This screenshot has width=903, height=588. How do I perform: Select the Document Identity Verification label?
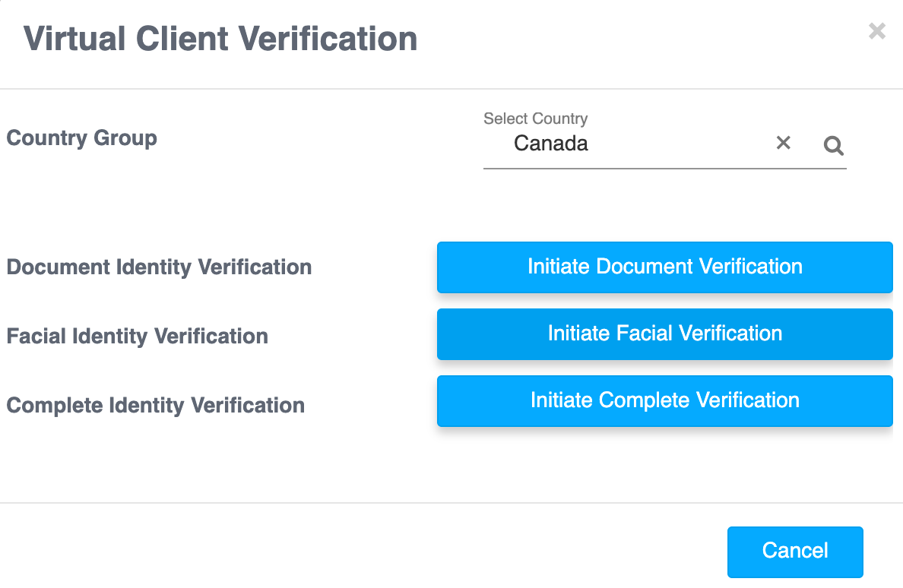pos(159,267)
